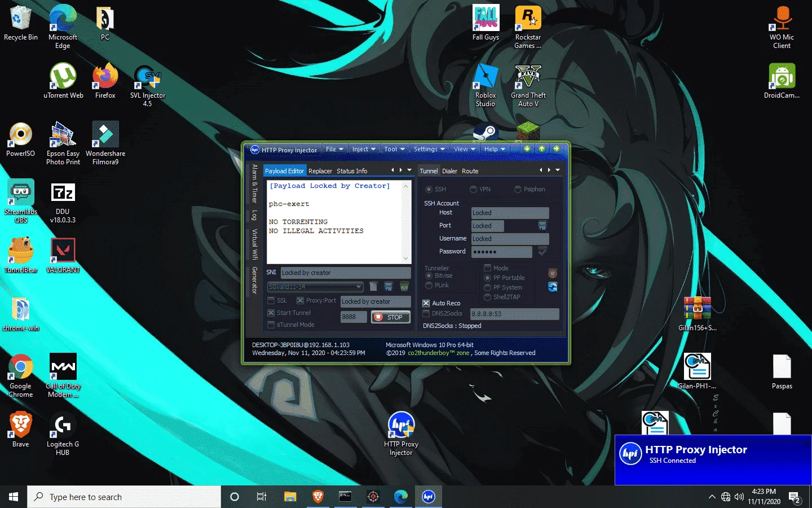Screen dimensions: 812x508
Task: Click the blue refresh icon beside PF System
Action: click(x=553, y=287)
